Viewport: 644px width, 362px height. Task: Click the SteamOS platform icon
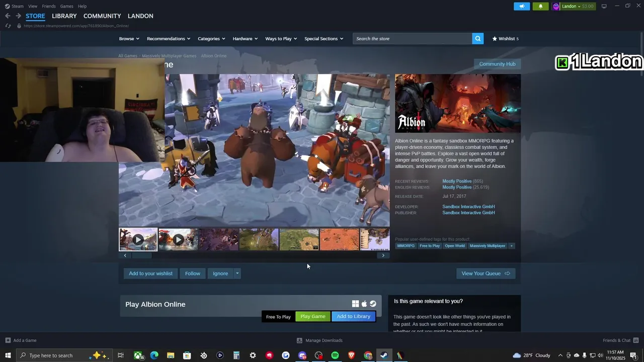(x=373, y=304)
